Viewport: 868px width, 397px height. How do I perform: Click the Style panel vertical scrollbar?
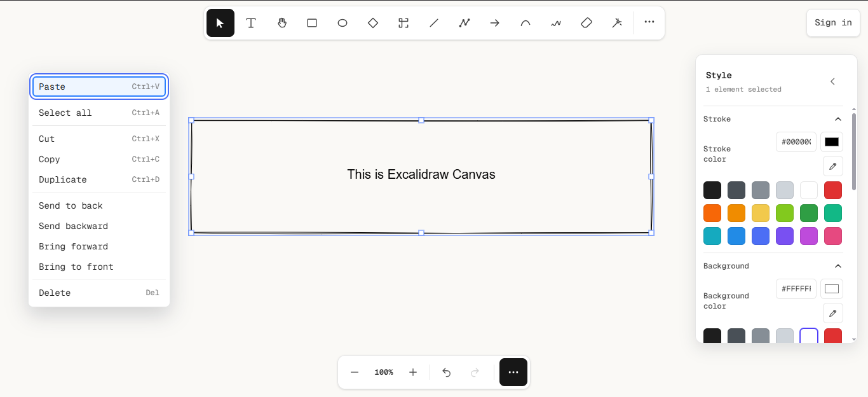click(854, 151)
